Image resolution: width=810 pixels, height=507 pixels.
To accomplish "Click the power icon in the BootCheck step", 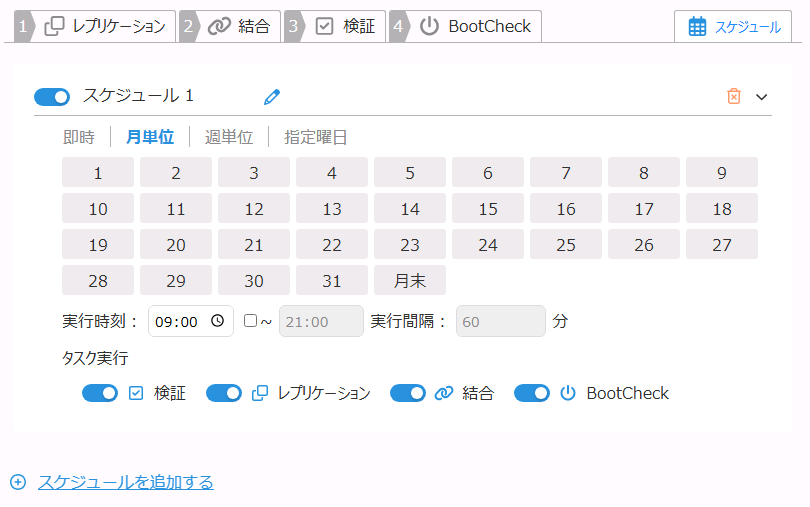I will (429, 27).
